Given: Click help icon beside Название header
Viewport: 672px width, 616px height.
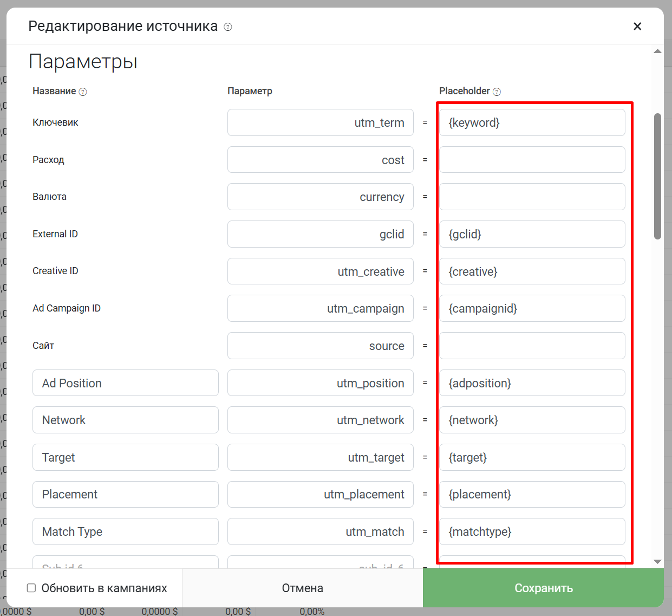Looking at the screenshot, I should [x=83, y=92].
